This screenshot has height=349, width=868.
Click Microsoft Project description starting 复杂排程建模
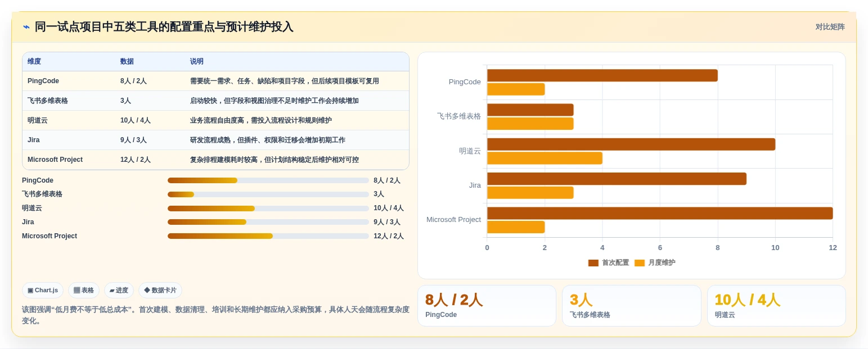coord(275,160)
